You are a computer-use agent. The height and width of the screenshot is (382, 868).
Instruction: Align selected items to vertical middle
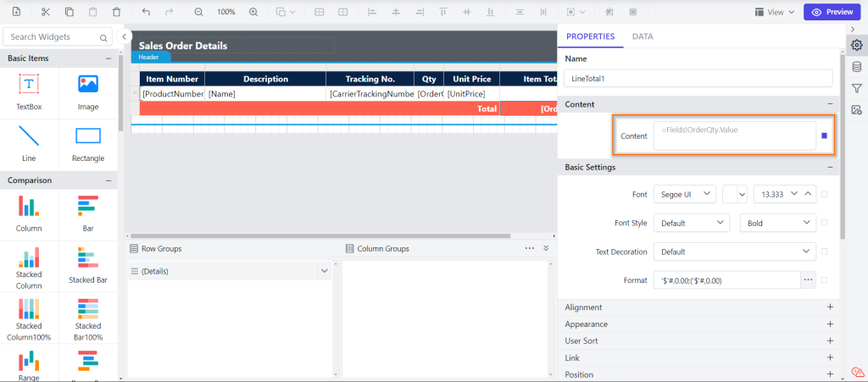[x=467, y=12]
